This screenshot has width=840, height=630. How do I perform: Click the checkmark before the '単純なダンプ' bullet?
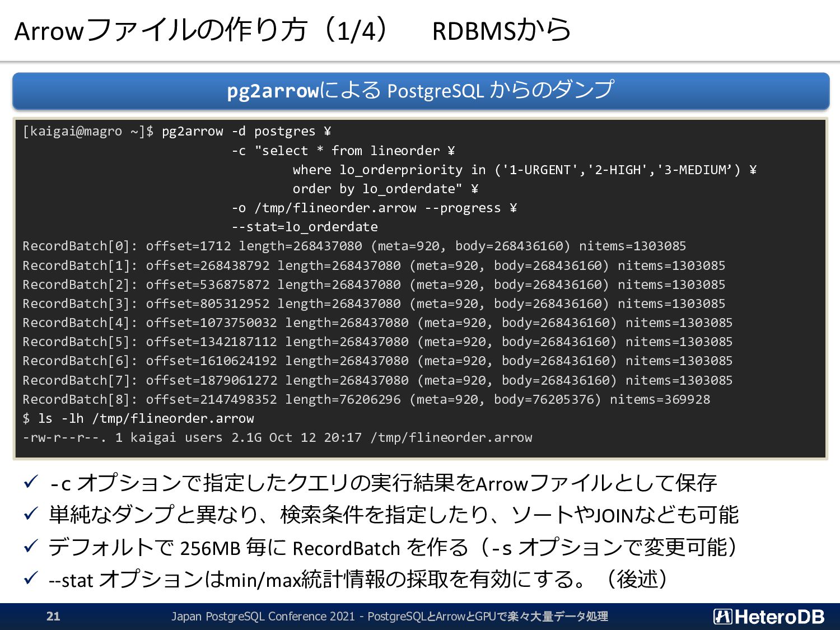(31, 513)
